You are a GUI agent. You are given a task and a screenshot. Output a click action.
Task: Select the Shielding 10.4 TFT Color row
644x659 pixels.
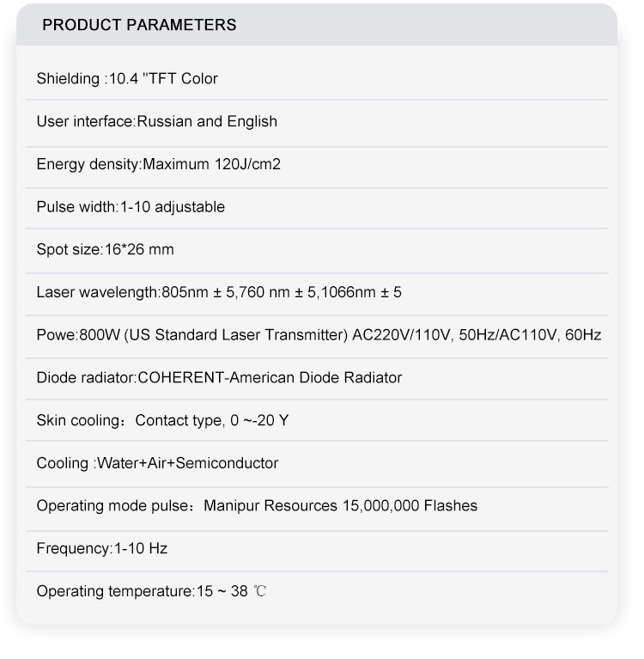pyautogui.click(x=127, y=79)
